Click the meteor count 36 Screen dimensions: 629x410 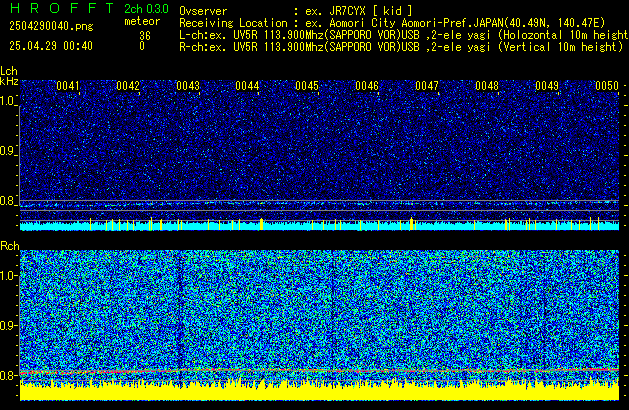pyautogui.click(x=145, y=36)
